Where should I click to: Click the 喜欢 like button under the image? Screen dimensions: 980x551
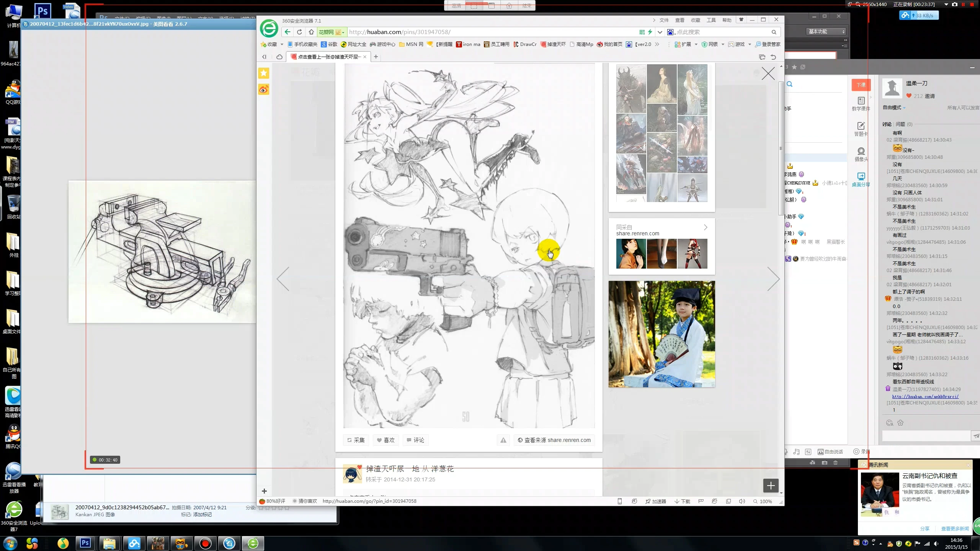click(385, 440)
